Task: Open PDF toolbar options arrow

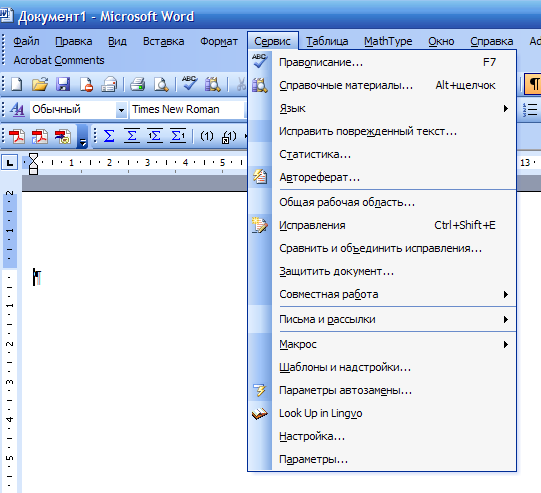Action: (x=82, y=137)
